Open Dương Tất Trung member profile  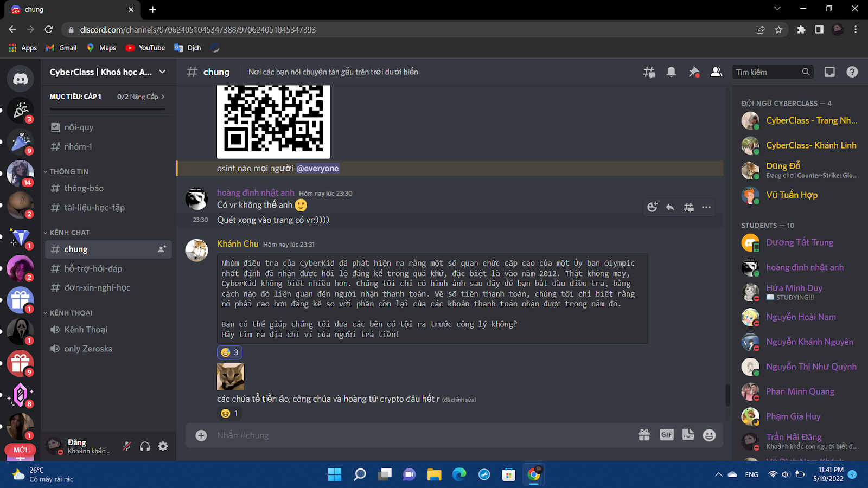point(800,243)
